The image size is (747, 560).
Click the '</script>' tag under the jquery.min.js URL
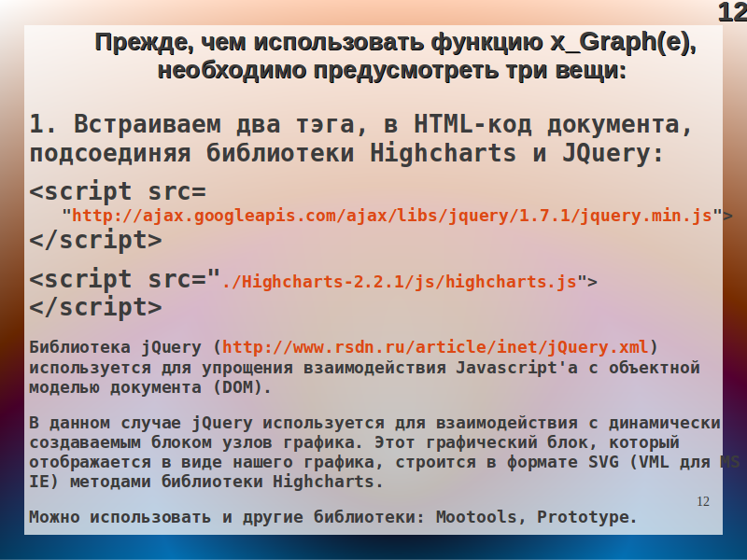pos(96,241)
